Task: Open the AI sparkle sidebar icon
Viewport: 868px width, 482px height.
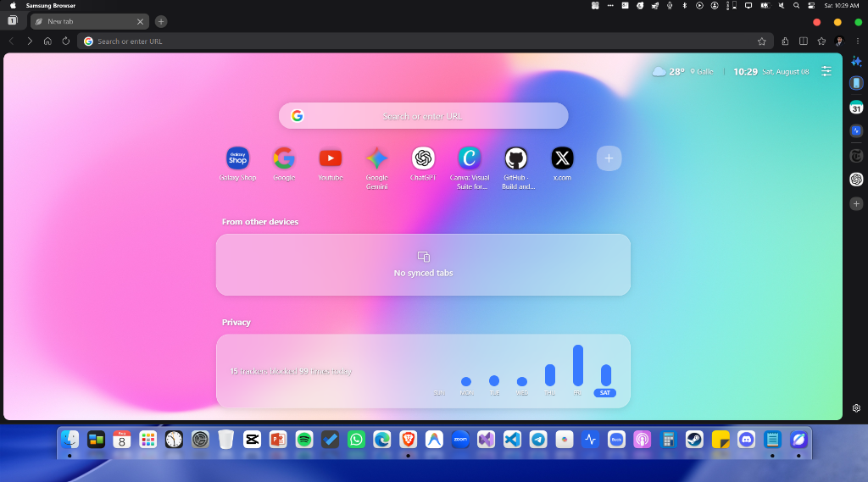Action: point(856,61)
